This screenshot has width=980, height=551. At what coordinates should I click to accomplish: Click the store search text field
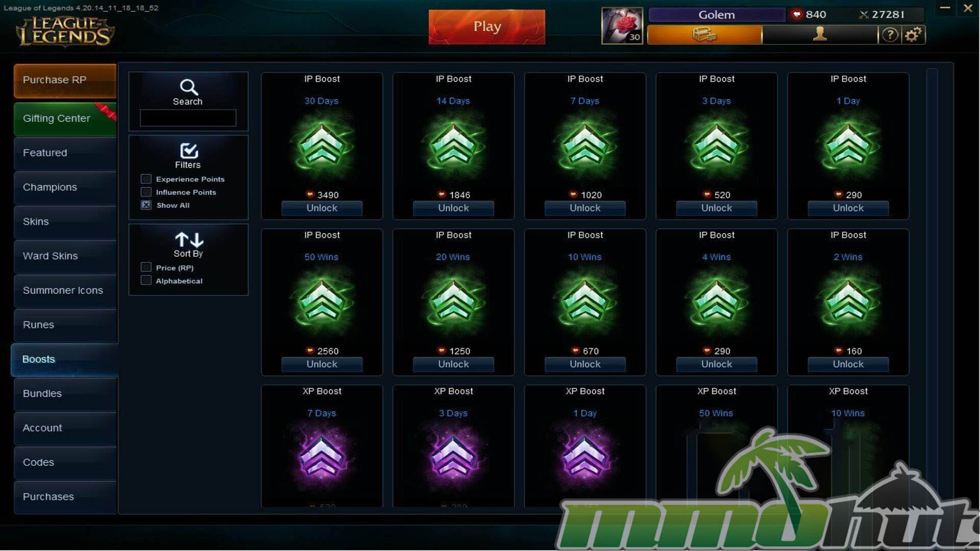point(188,118)
